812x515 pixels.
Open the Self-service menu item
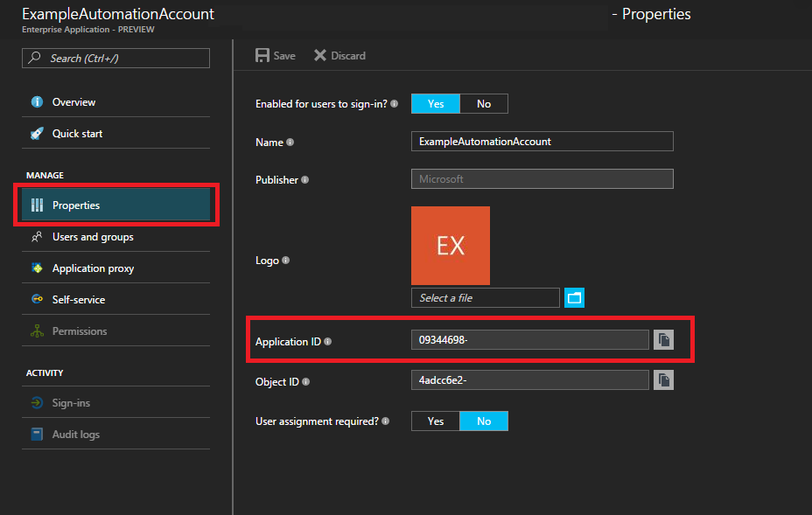click(x=116, y=300)
